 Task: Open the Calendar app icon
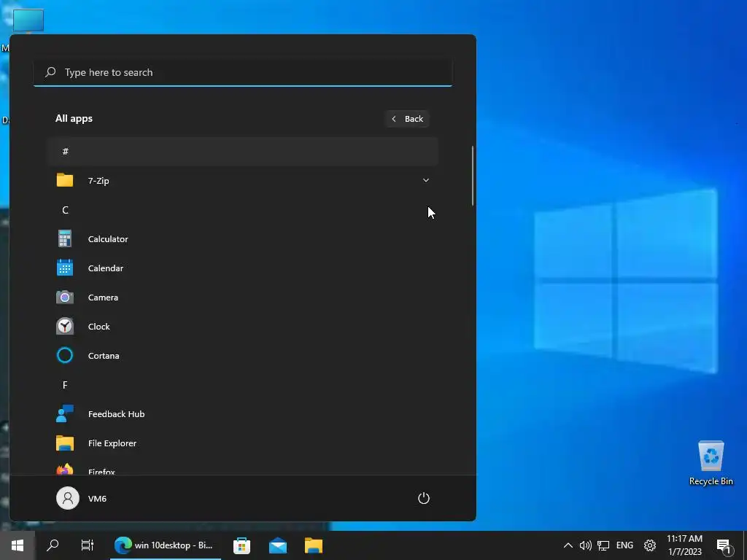click(65, 268)
